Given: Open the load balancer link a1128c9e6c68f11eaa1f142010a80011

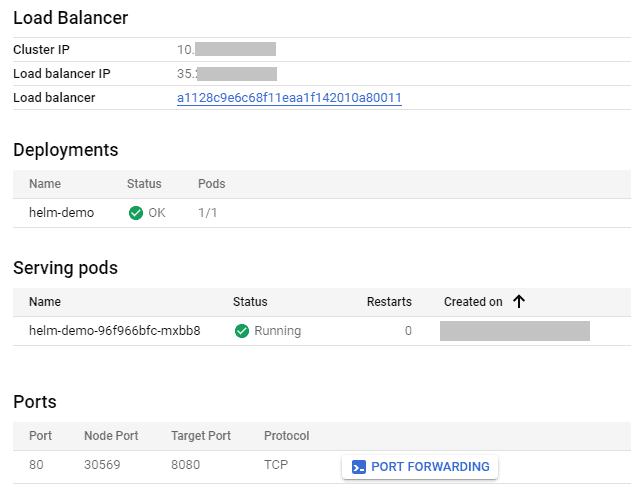Looking at the screenshot, I should [289, 98].
